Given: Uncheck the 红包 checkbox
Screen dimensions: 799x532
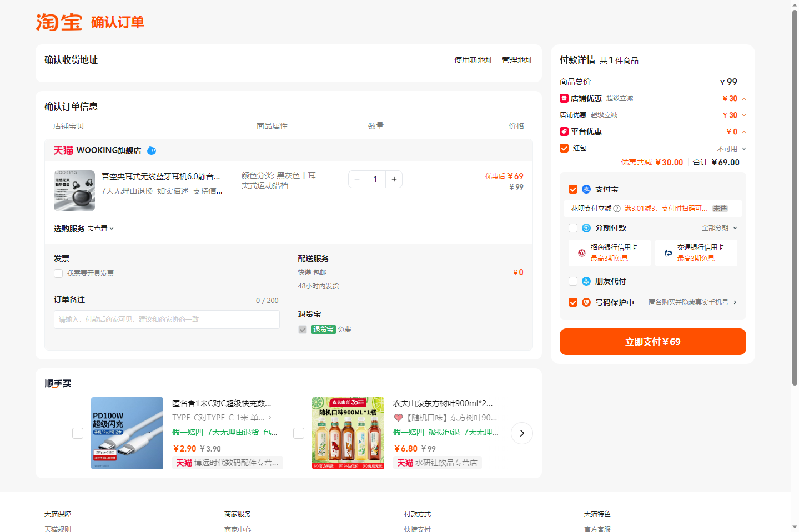Looking at the screenshot, I should point(564,148).
